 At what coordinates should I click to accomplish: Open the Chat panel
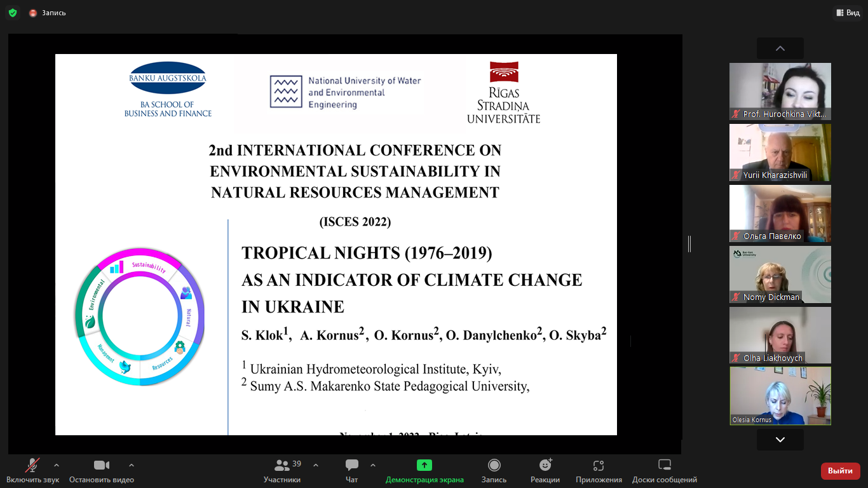352,466
